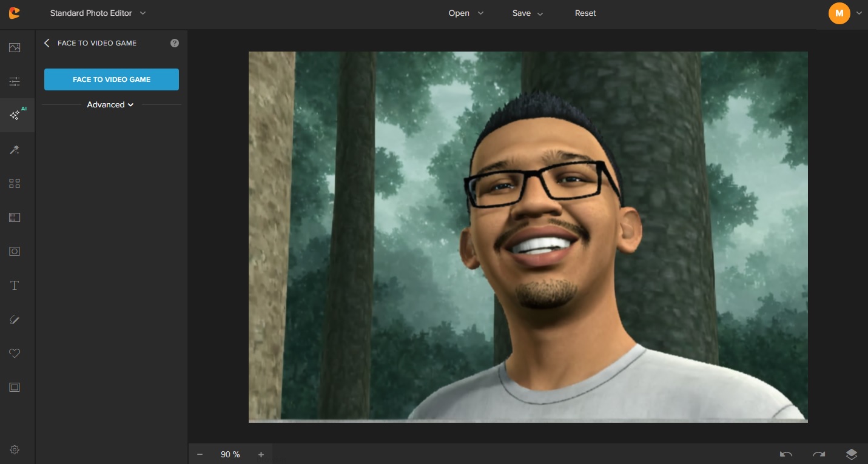Viewport: 868px width, 464px height.
Task: Select the AI Effects sparkles tool
Action: pos(15,115)
